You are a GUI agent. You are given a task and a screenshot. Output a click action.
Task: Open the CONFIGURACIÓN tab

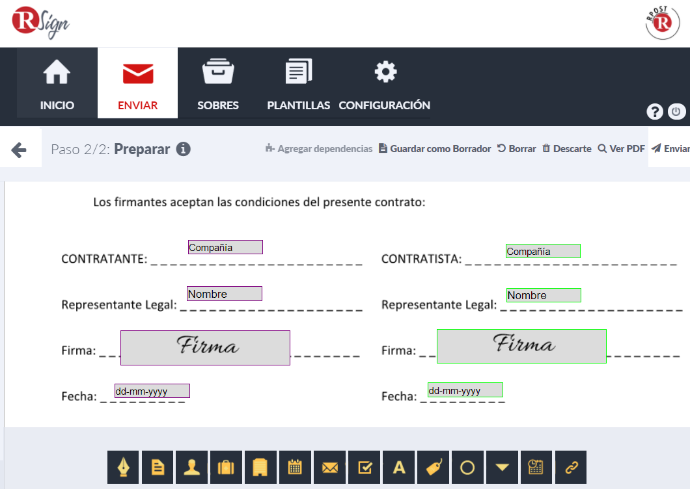click(384, 83)
